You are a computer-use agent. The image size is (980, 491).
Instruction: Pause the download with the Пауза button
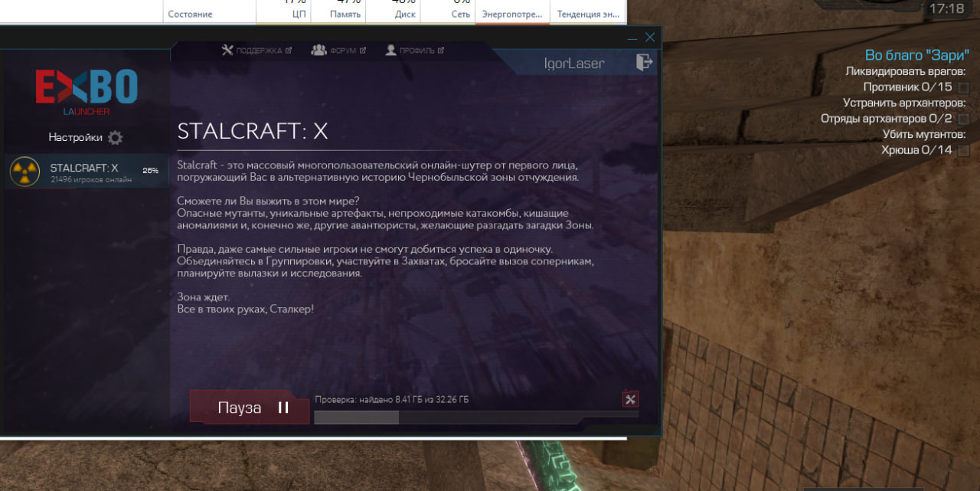tap(249, 408)
